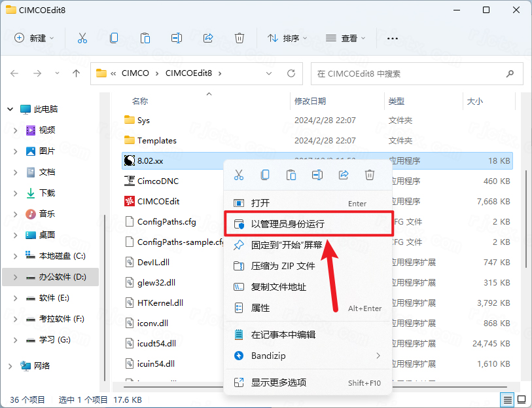Select 考拉软件 (F:) in the navigation pane
Screen dimensions: 532x408
point(62,319)
